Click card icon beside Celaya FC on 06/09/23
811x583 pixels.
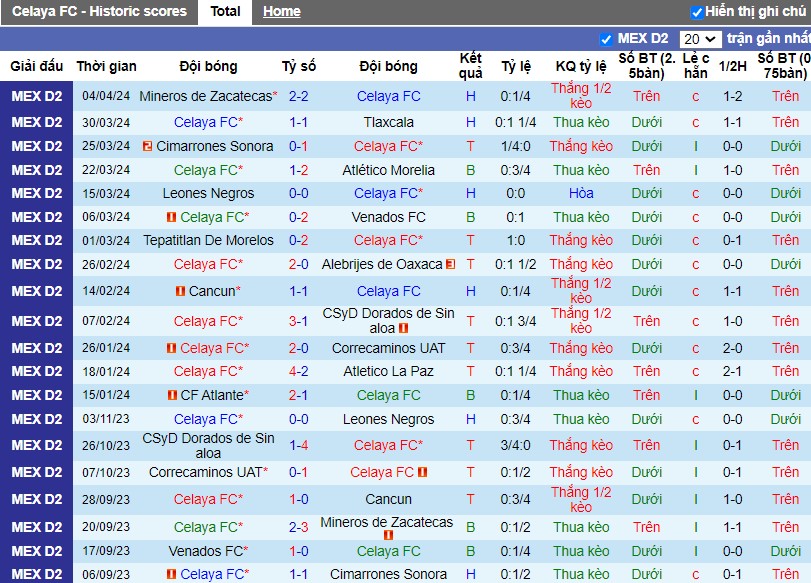tap(172, 574)
